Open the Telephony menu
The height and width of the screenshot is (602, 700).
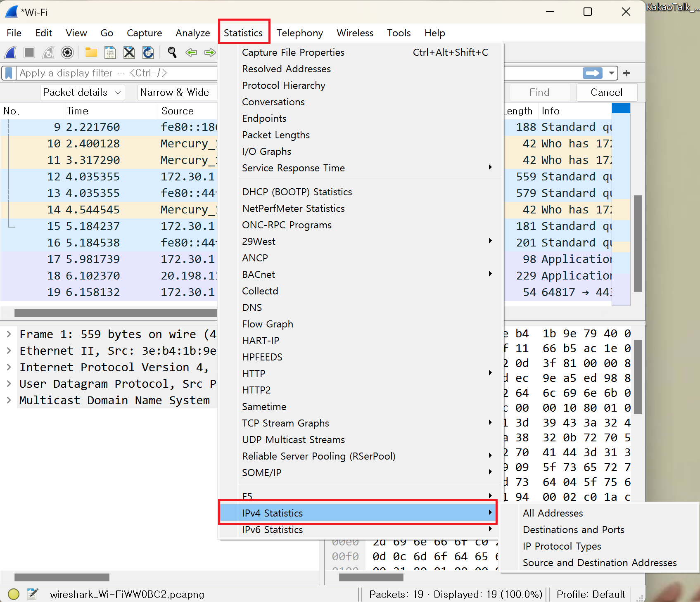(x=300, y=33)
